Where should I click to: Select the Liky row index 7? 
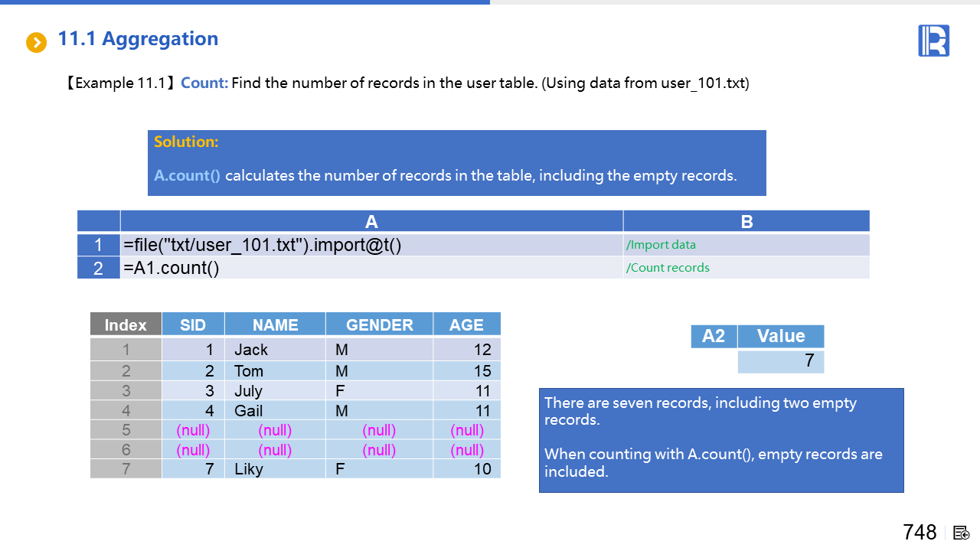tap(126, 469)
